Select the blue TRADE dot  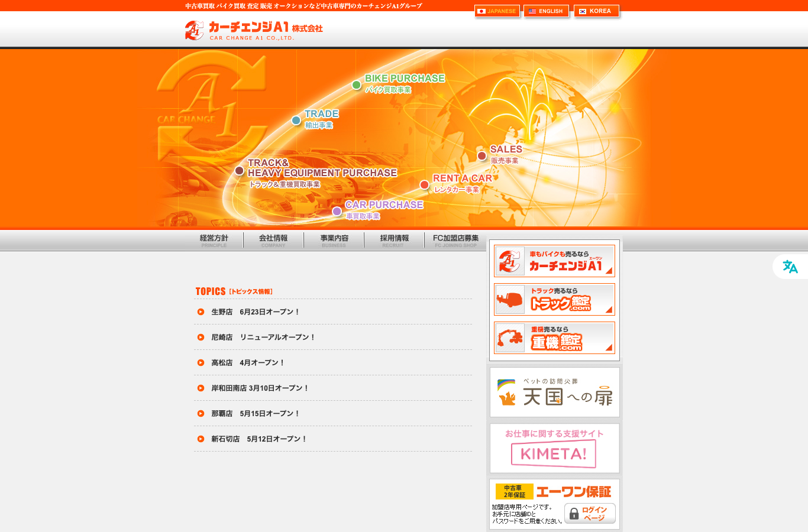click(x=296, y=121)
